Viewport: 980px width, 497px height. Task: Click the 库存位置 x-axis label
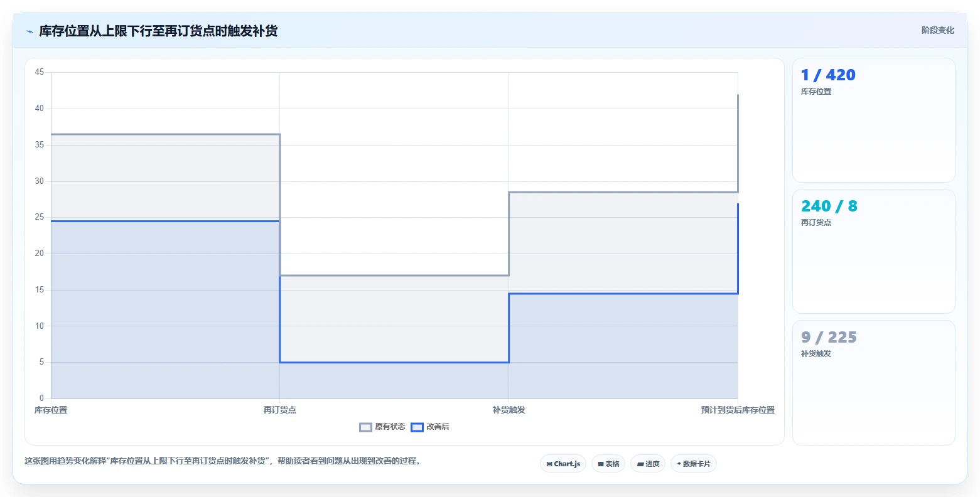coord(51,410)
